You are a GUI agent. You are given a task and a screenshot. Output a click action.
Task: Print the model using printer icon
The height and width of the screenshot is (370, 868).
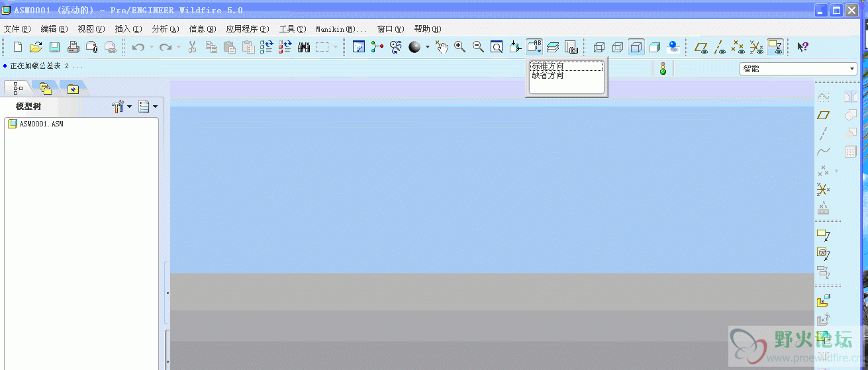[73, 47]
